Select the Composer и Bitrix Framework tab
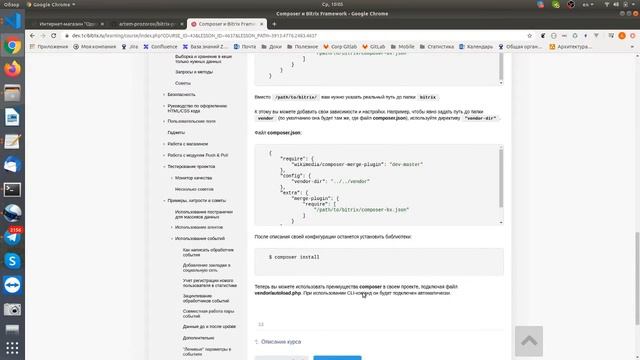Screen dimensions: 640x360 coord(227,24)
